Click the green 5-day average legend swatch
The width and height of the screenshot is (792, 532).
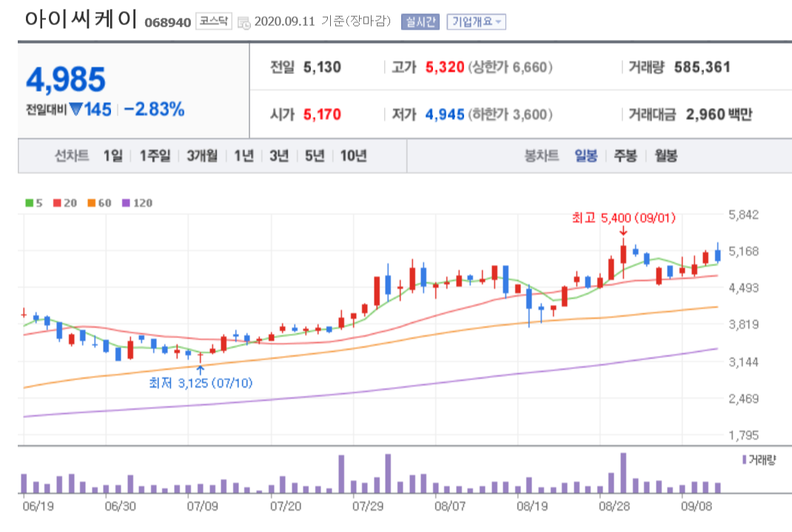click(30, 203)
